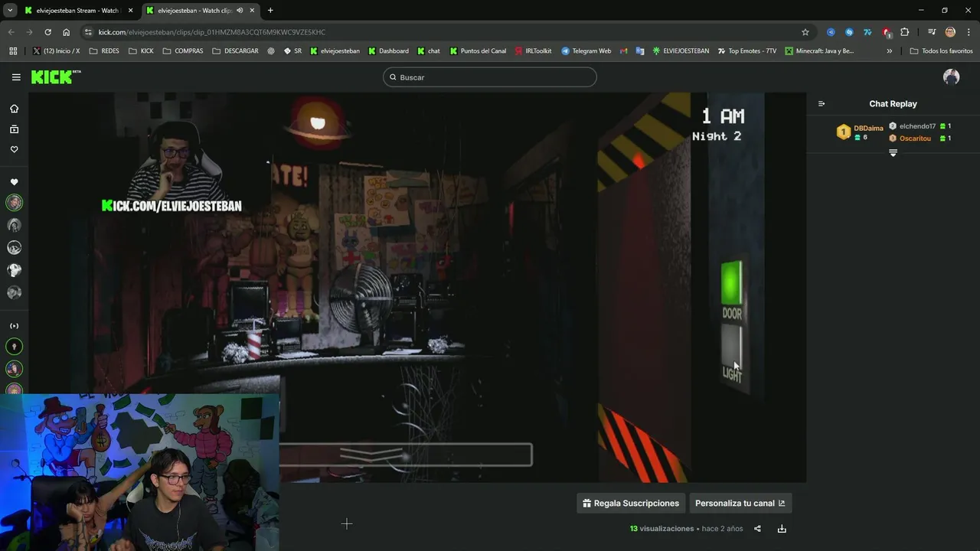The height and width of the screenshot is (551, 980).
Task: Select the elviejoesteban Watch clip tab
Action: (x=194, y=11)
